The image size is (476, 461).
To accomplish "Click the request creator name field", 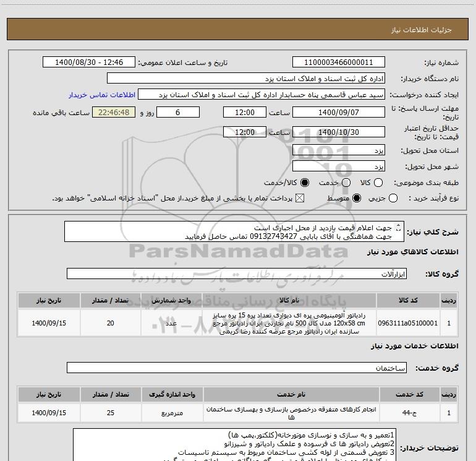I will 261,95.
